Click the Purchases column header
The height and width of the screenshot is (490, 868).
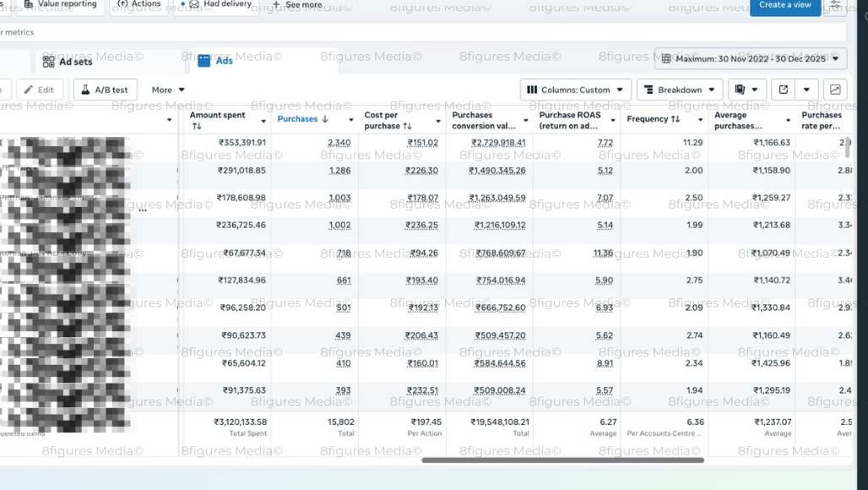(297, 119)
